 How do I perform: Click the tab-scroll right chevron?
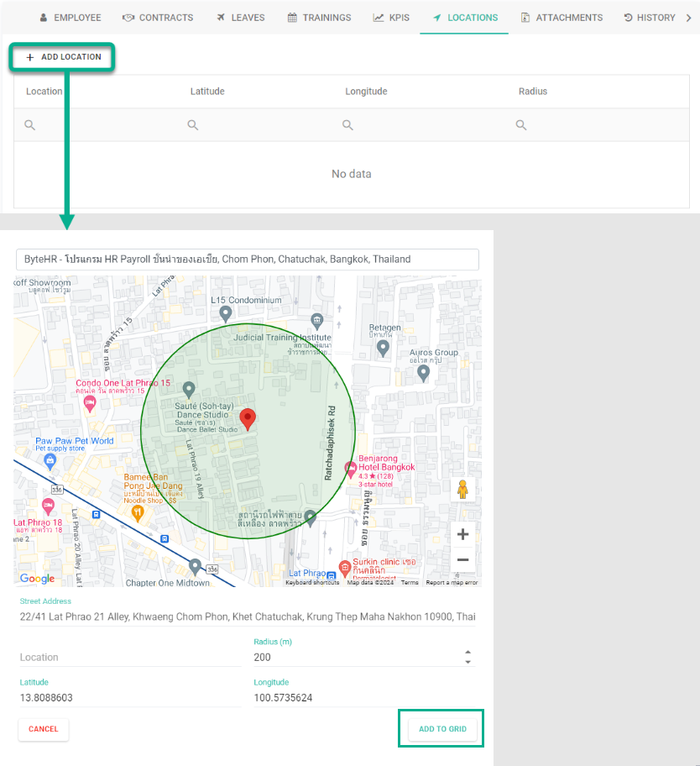click(689, 18)
